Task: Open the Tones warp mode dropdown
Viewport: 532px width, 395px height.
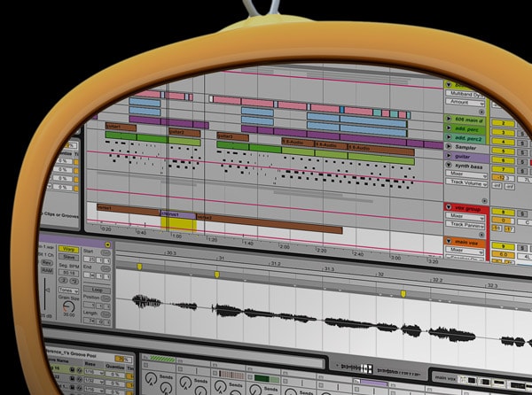Action: [x=67, y=290]
